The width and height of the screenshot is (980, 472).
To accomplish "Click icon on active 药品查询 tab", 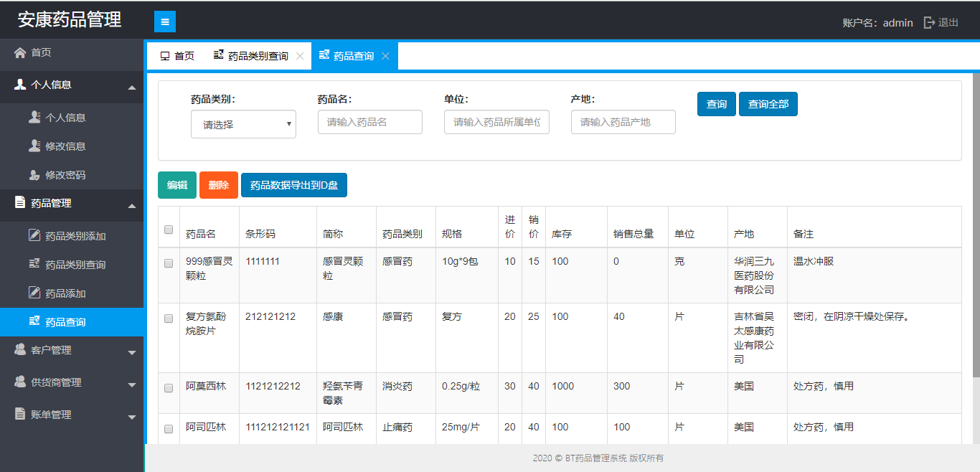I will 324,55.
